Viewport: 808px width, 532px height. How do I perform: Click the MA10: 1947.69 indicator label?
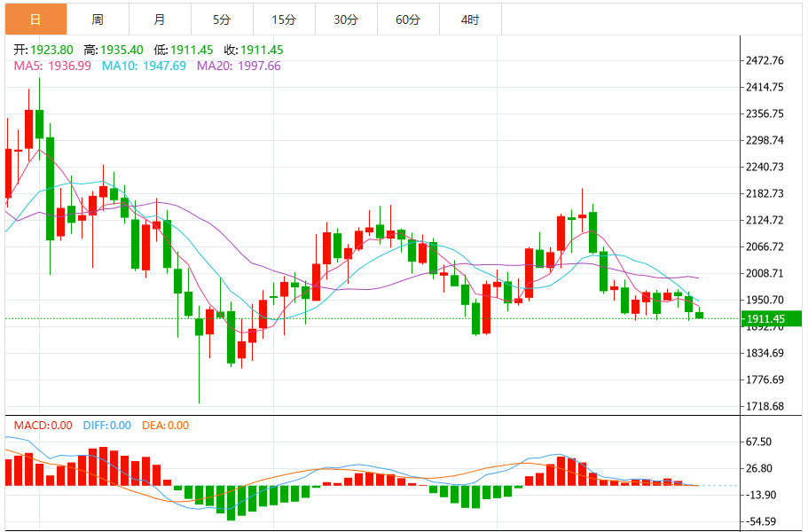(x=144, y=66)
